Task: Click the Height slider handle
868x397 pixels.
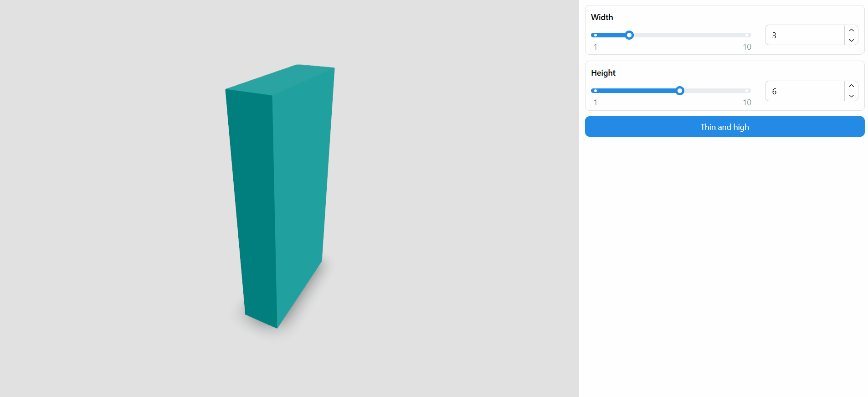Action: click(x=680, y=91)
